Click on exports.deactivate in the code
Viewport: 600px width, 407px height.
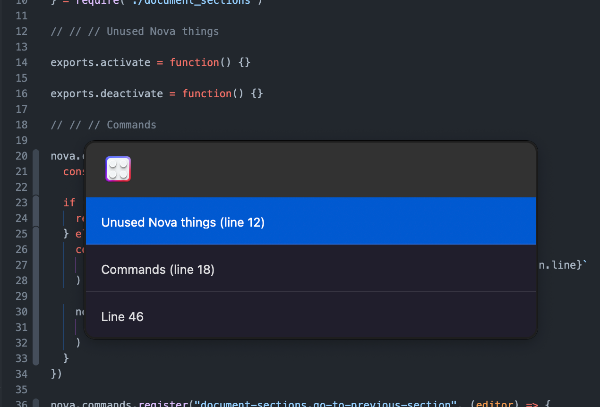pos(105,94)
